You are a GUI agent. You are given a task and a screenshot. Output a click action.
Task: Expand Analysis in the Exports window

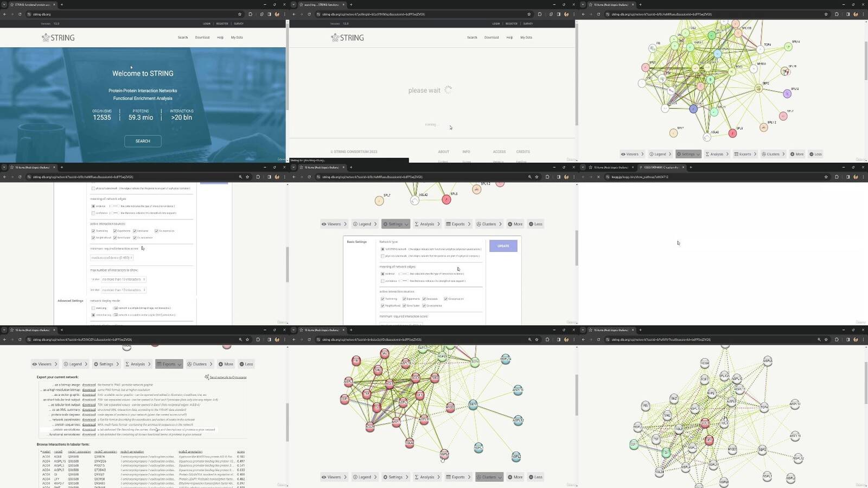(x=138, y=364)
